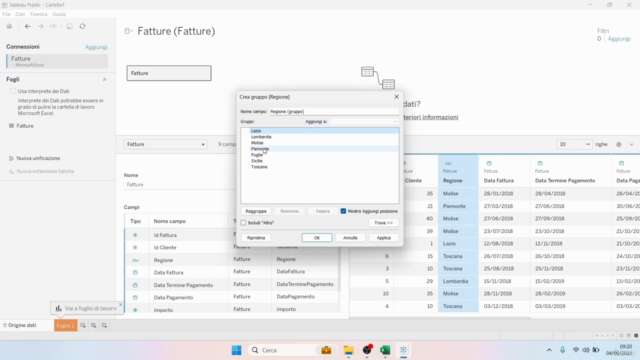Open the Aggiungi a dropdown
Viewport: 640px width, 360px height.
[x=364, y=122]
